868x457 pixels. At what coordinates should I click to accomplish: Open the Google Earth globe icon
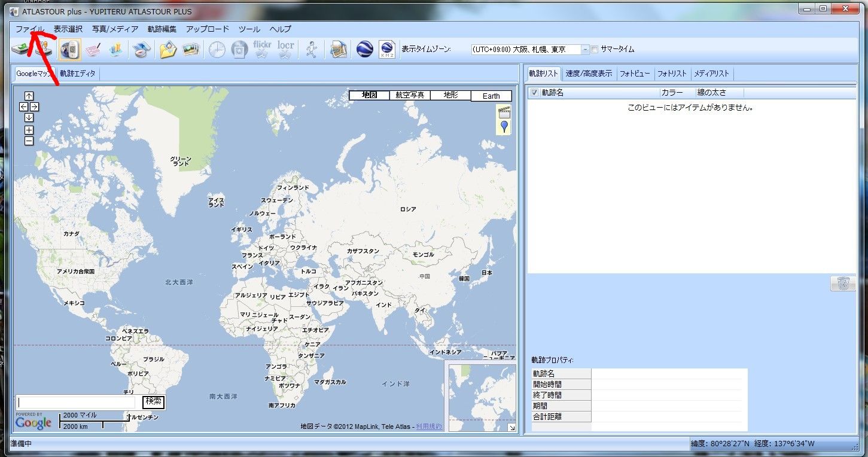point(365,50)
